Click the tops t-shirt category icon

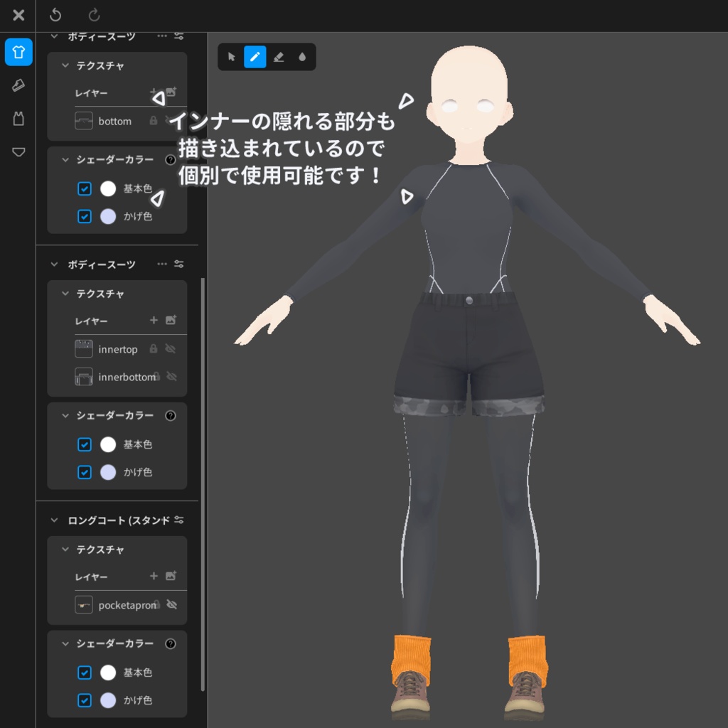coord(18,52)
